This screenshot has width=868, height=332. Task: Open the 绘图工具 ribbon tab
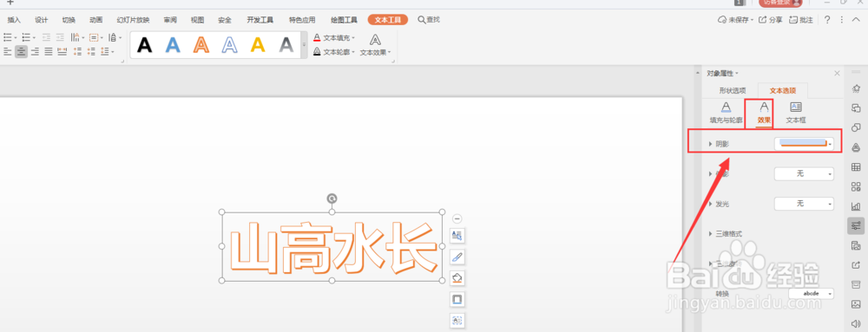click(x=345, y=20)
